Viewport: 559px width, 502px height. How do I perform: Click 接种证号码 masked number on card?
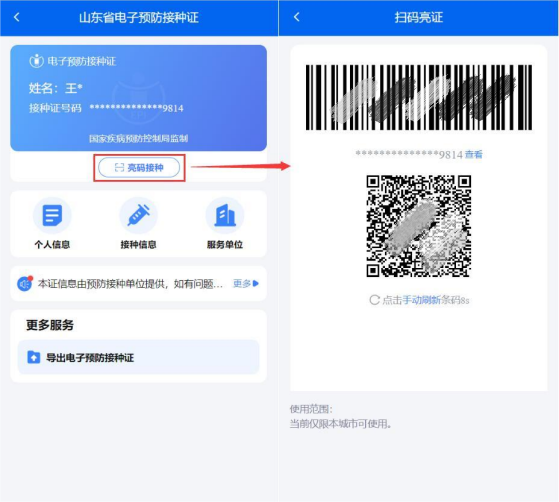click(x=137, y=108)
